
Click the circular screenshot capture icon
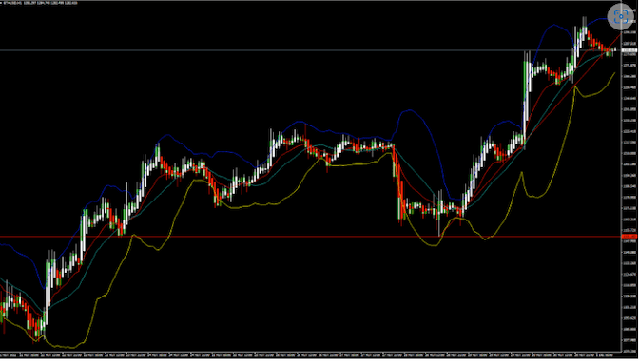(x=620, y=16)
